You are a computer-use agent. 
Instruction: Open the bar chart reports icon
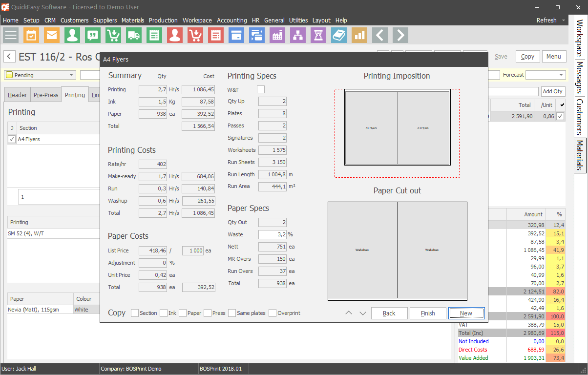coord(359,35)
